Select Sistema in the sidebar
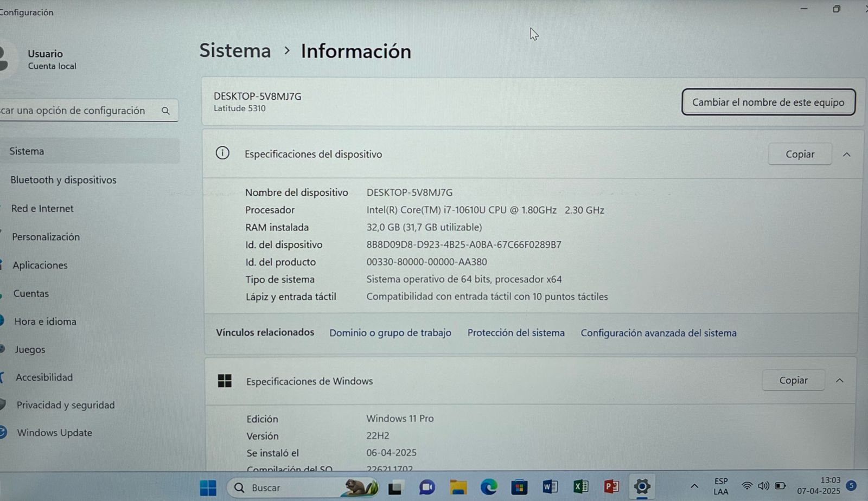Screen dimensions: 868x501 [90, 151]
